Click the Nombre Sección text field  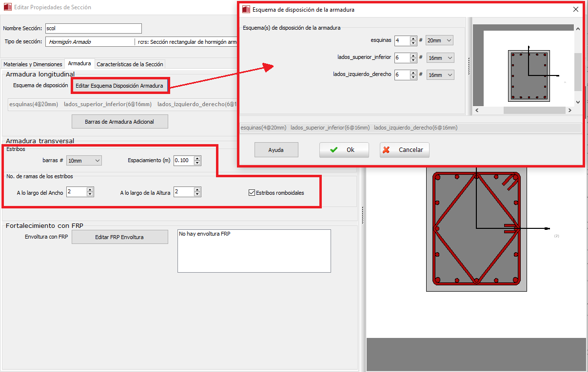[93, 29]
